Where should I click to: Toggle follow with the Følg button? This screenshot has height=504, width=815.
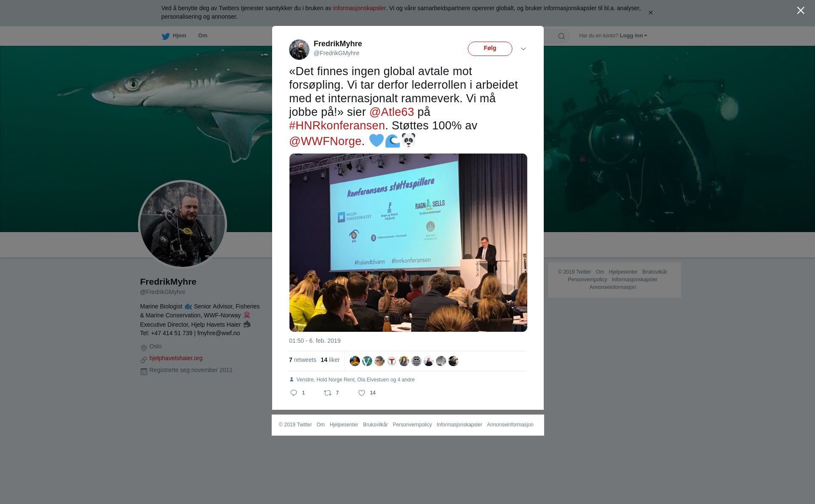pos(490,49)
